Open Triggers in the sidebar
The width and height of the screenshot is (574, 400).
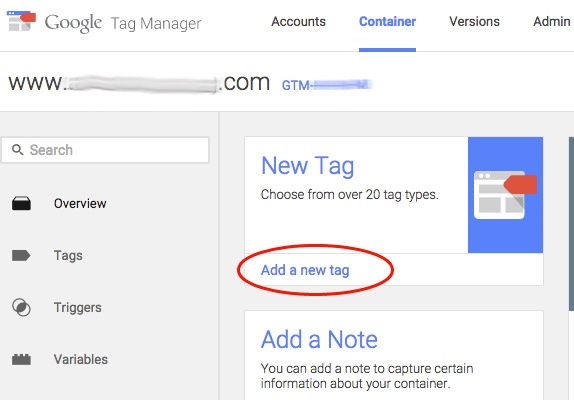(x=78, y=307)
